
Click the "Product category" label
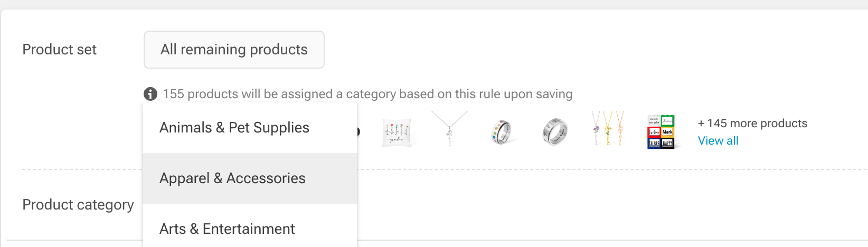coord(78,205)
